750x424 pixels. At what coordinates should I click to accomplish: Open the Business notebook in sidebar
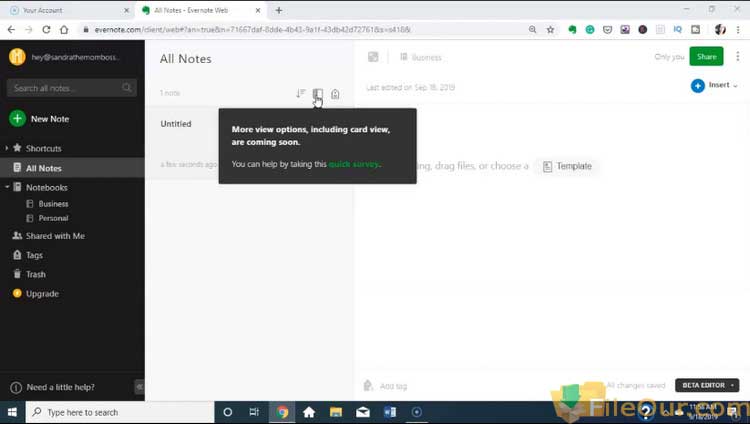click(53, 204)
